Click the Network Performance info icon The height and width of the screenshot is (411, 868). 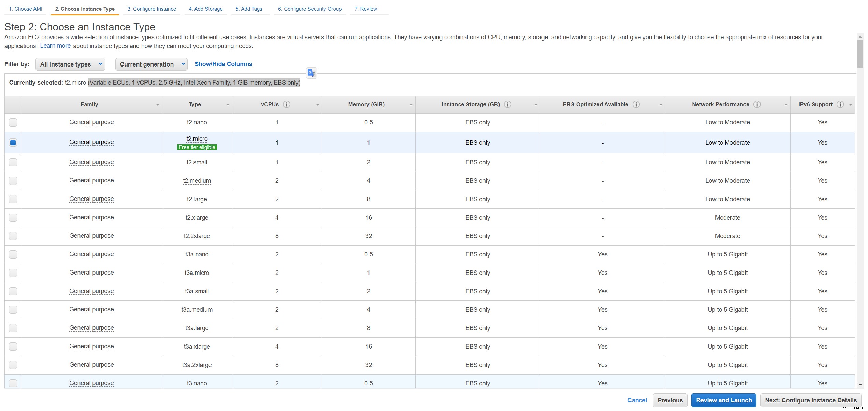[757, 105]
